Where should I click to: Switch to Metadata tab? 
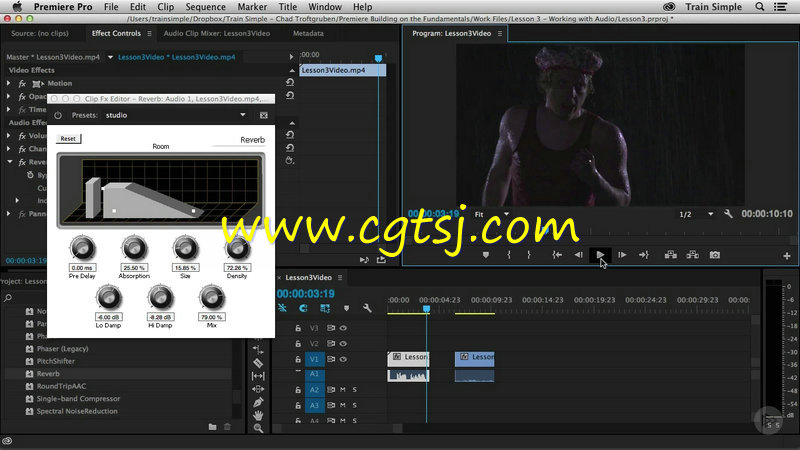308,33
